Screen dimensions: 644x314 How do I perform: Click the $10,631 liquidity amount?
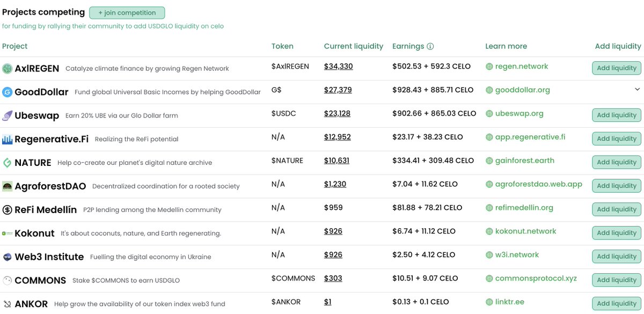pyautogui.click(x=337, y=160)
